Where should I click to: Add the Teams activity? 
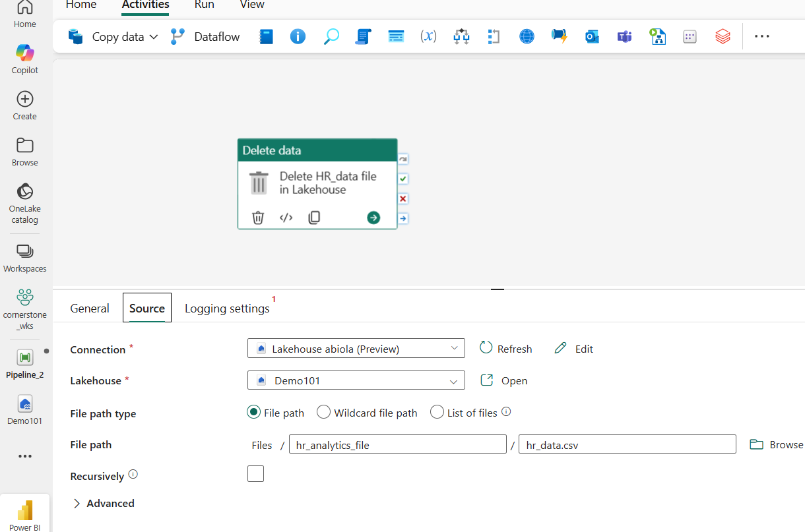(624, 37)
